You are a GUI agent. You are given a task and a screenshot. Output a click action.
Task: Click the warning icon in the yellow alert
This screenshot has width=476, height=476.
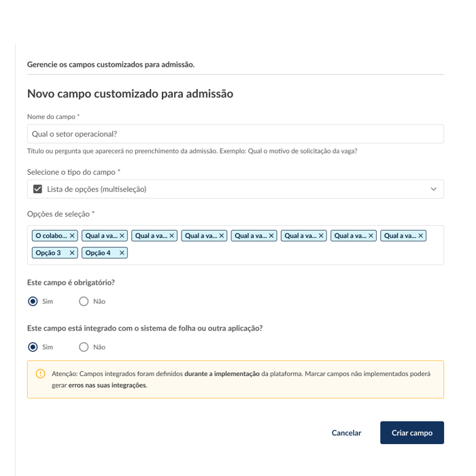click(40, 373)
